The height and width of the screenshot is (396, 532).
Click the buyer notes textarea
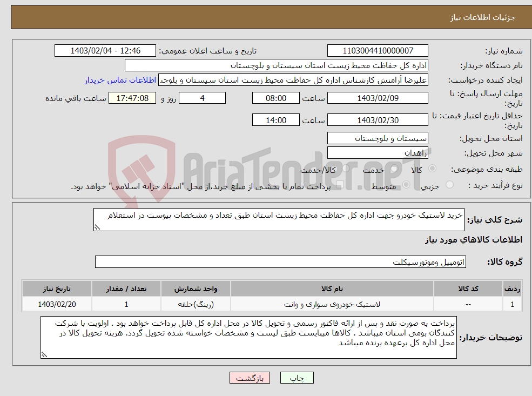tap(248, 337)
